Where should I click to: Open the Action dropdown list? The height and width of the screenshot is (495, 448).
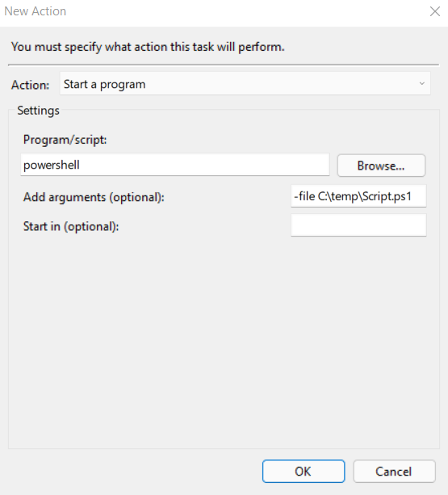(245, 84)
